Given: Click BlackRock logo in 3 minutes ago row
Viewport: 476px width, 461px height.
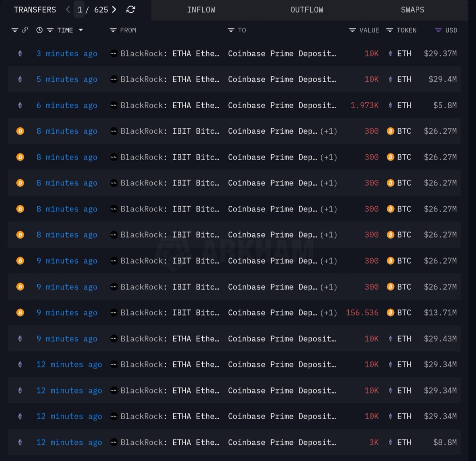Looking at the screenshot, I should (x=114, y=54).
